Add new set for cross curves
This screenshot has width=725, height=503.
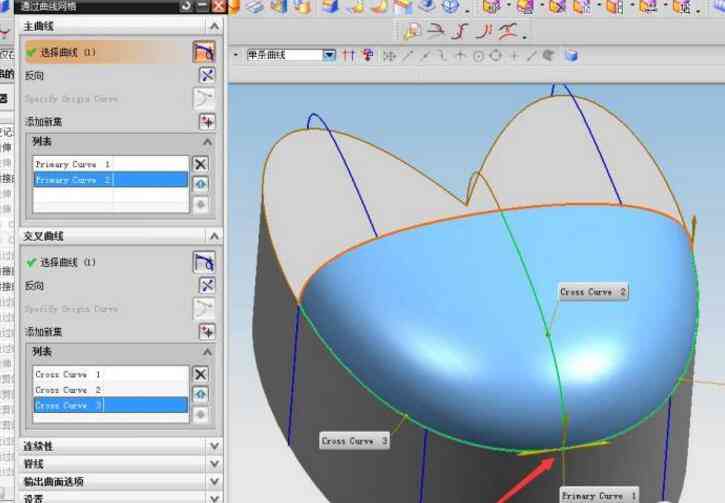207,331
